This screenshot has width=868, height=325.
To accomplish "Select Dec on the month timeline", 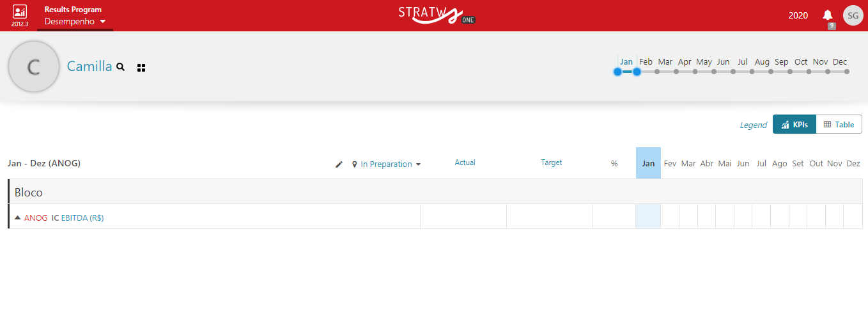I will click(840, 62).
